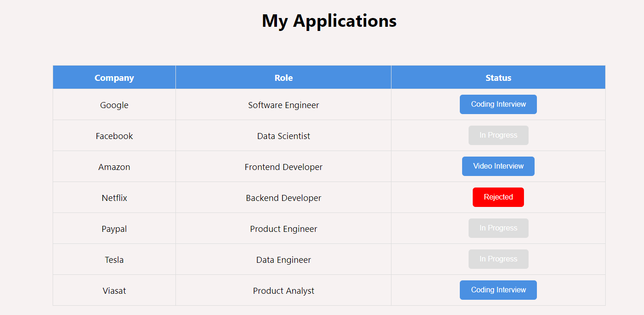
Task: Select the Amazon company cell
Action: pyautogui.click(x=114, y=167)
